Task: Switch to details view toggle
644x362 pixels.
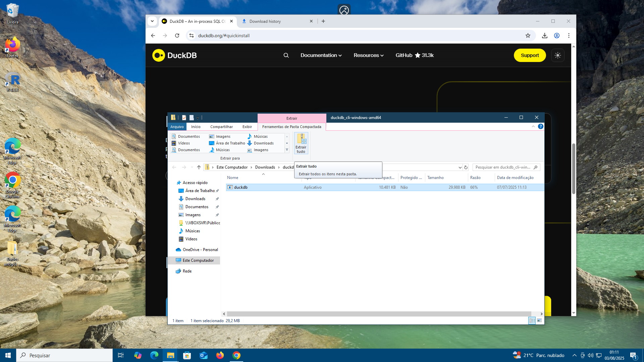Action: pyautogui.click(x=532, y=320)
